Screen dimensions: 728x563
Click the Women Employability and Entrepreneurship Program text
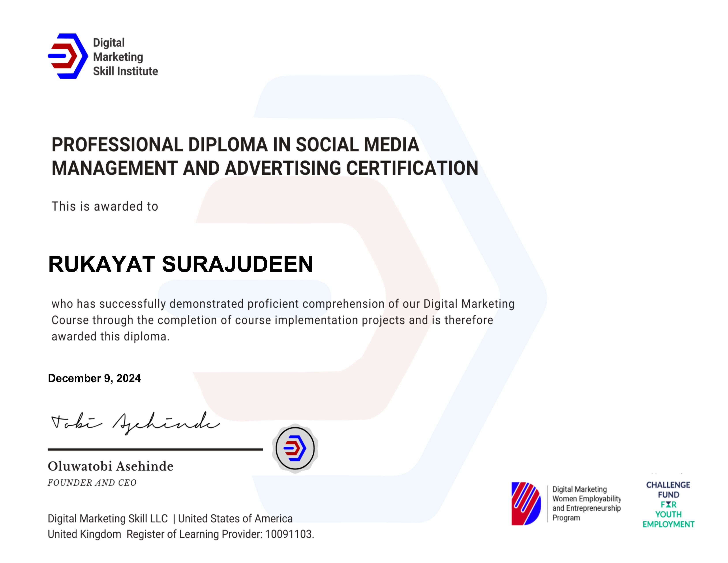pos(586,503)
